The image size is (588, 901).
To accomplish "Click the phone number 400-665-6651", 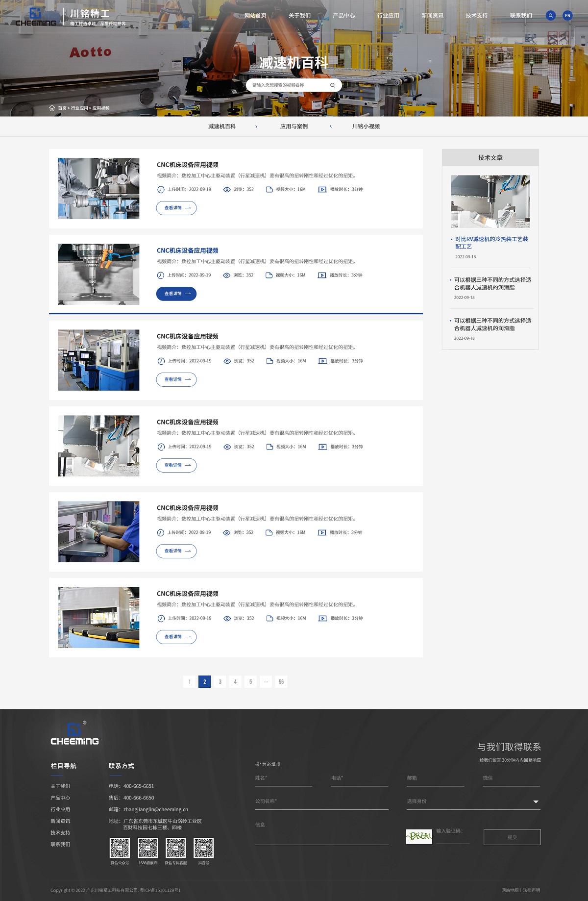I will [139, 786].
